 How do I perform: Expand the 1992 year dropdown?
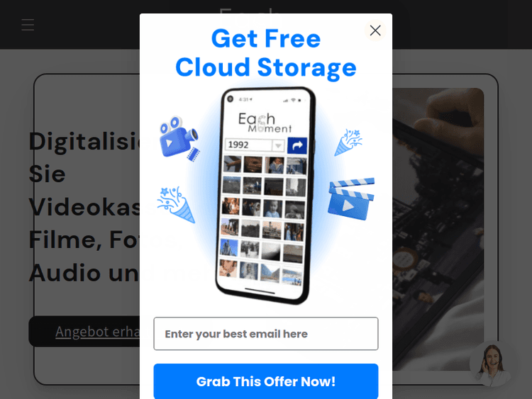(x=278, y=145)
